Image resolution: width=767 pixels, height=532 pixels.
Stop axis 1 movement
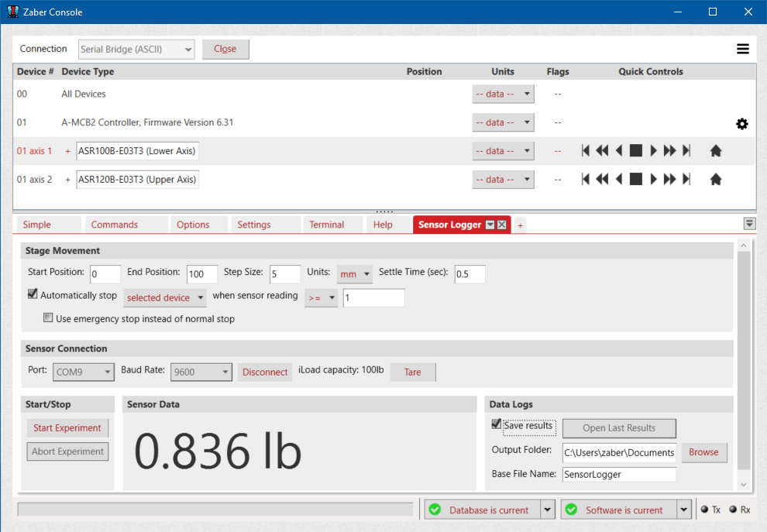635,150
